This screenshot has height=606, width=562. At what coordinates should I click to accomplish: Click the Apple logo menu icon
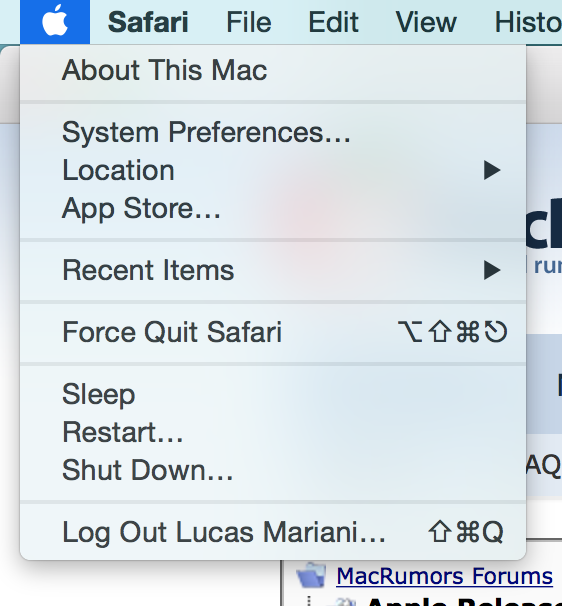click(x=55, y=22)
